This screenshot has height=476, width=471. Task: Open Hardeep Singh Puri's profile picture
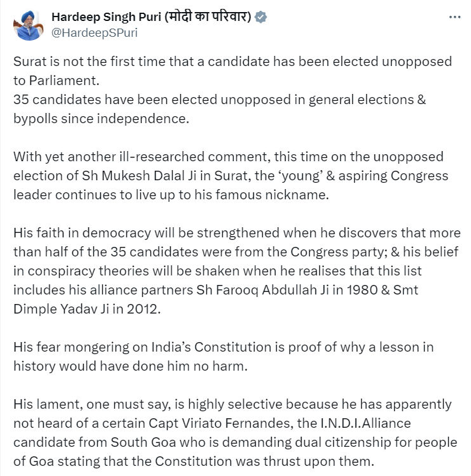(28, 25)
